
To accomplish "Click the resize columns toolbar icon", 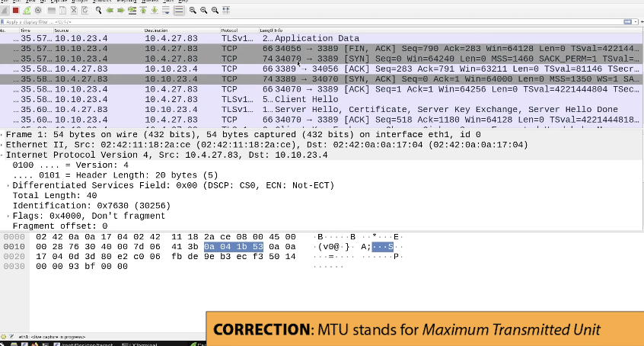I will (227, 11).
